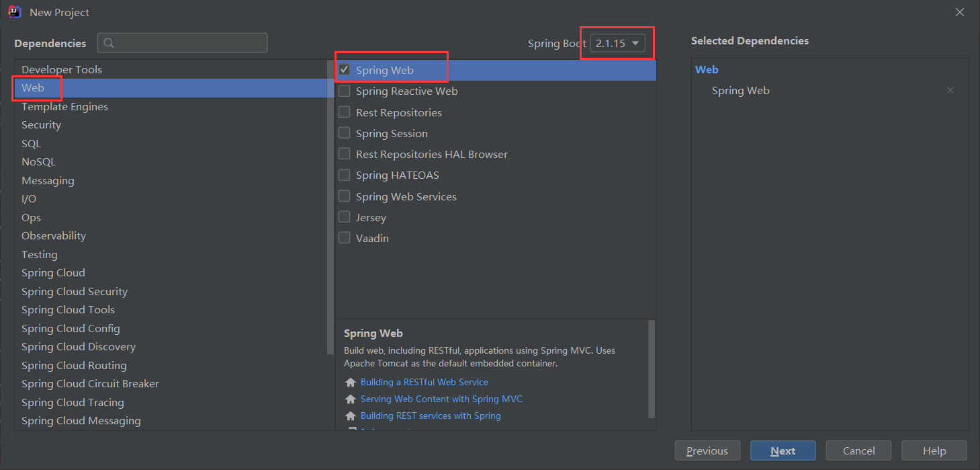Check the Spring Reactive Web checkbox

click(345, 91)
